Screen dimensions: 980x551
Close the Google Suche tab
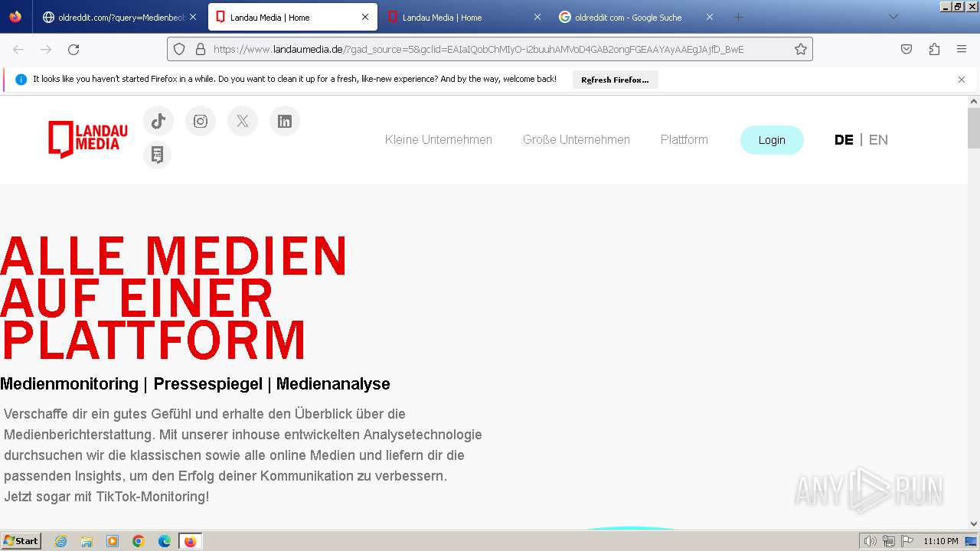click(x=710, y=17)
